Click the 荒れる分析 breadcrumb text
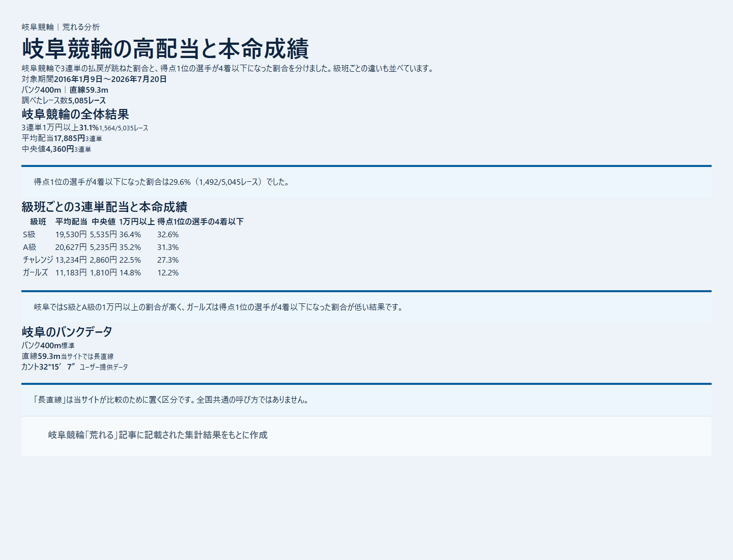 (x=81, y=27)
